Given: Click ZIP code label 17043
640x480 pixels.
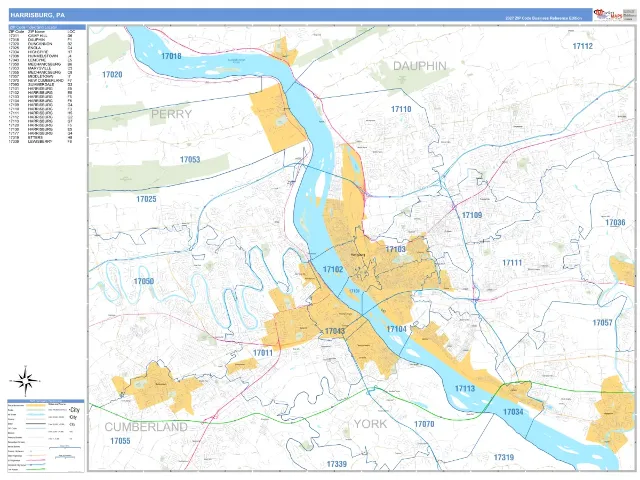Looking at the screenshot, I should pyautogui.click(x=335, y=331).
